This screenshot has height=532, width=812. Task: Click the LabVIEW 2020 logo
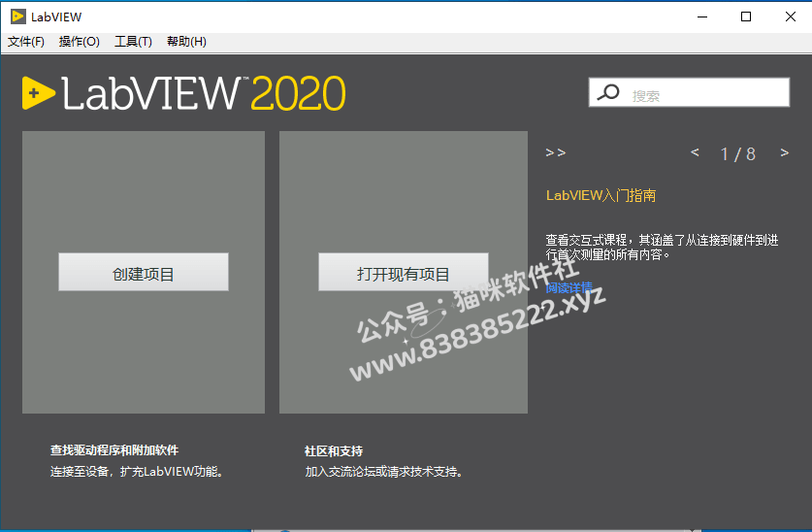[183, 93]
